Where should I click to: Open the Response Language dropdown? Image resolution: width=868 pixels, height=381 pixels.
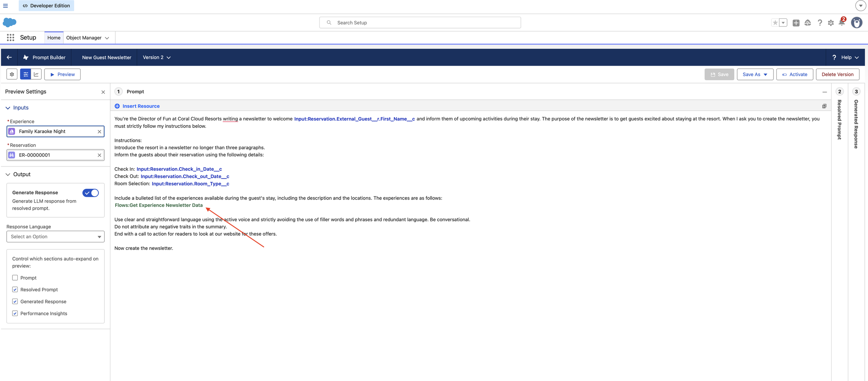(56, 236)
